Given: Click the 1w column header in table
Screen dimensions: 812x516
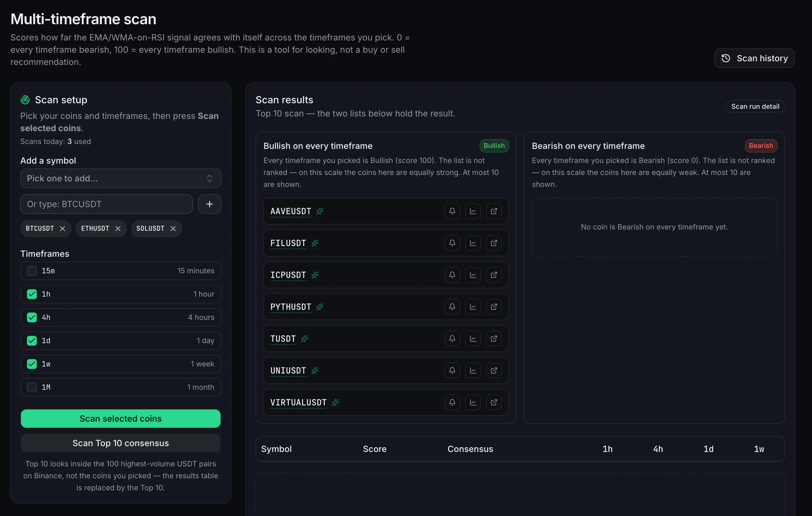Looking at the screenshot, I should (x=759, y=449).
